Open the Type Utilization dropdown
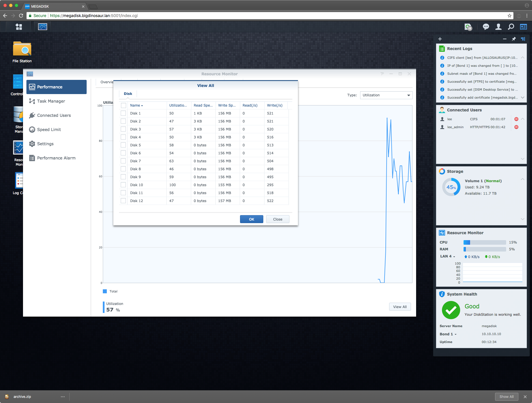 386,95
